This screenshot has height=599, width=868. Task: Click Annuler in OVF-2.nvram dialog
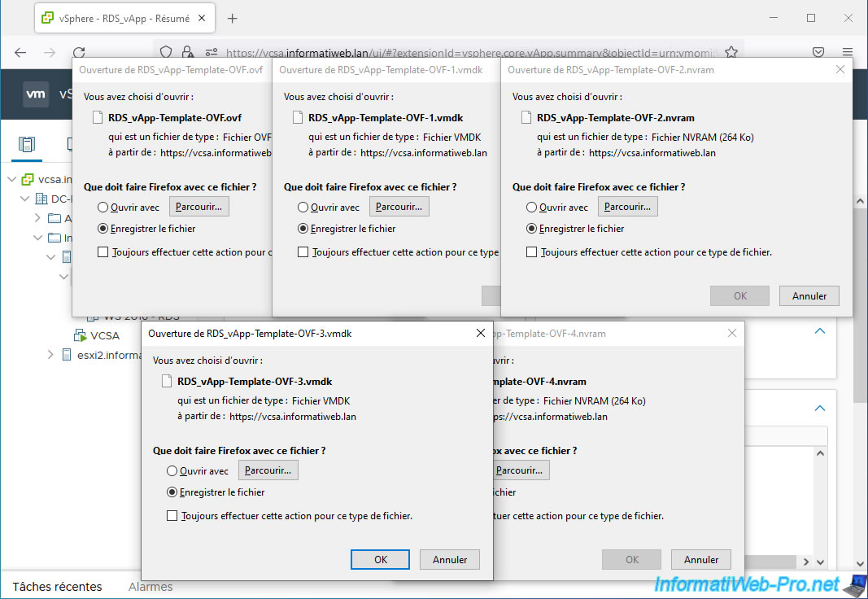[809, 295]
